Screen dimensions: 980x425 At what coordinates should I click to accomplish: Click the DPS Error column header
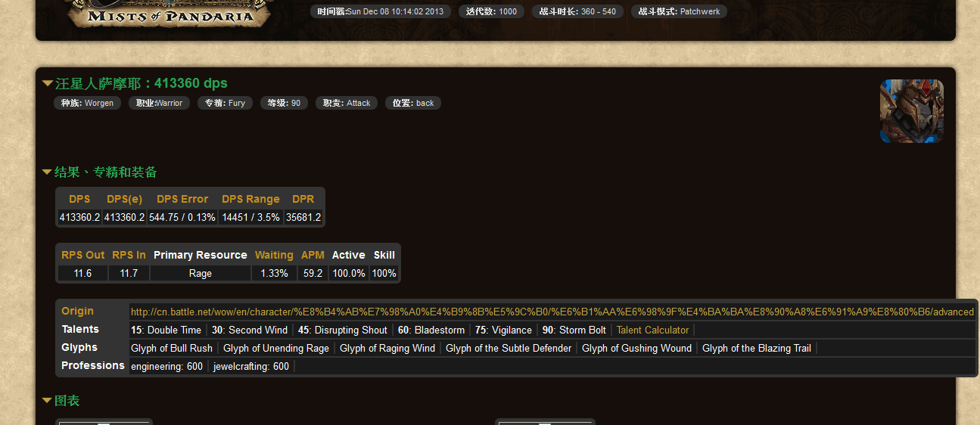pos(182,199)
